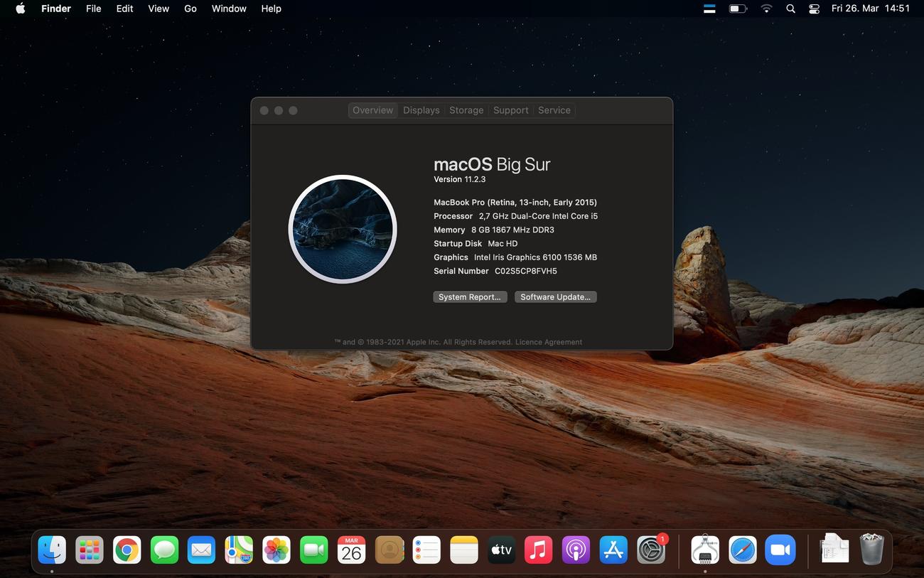Open Maps app in the dock

[239, 550]
